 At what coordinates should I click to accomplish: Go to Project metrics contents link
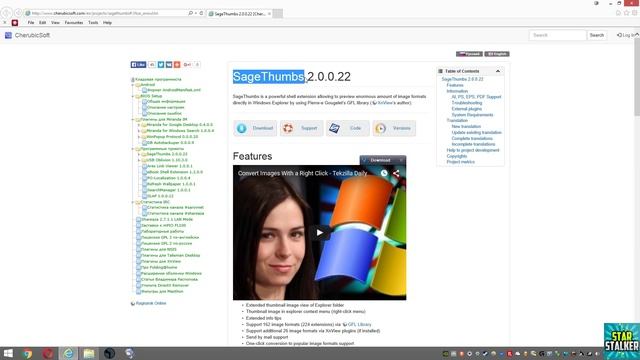coord(460,162)
